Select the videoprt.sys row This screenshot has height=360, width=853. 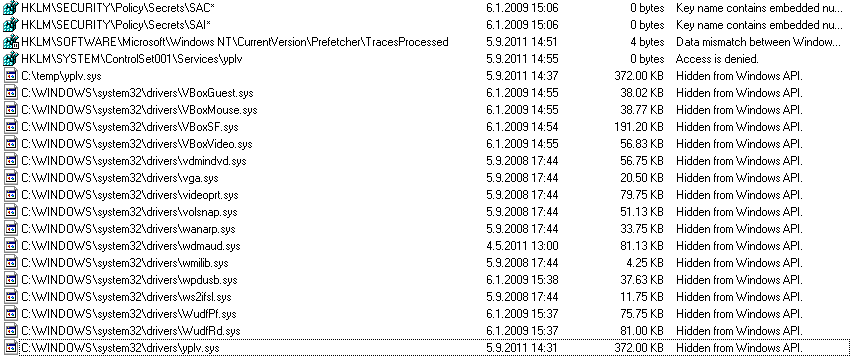coord(426,195)
